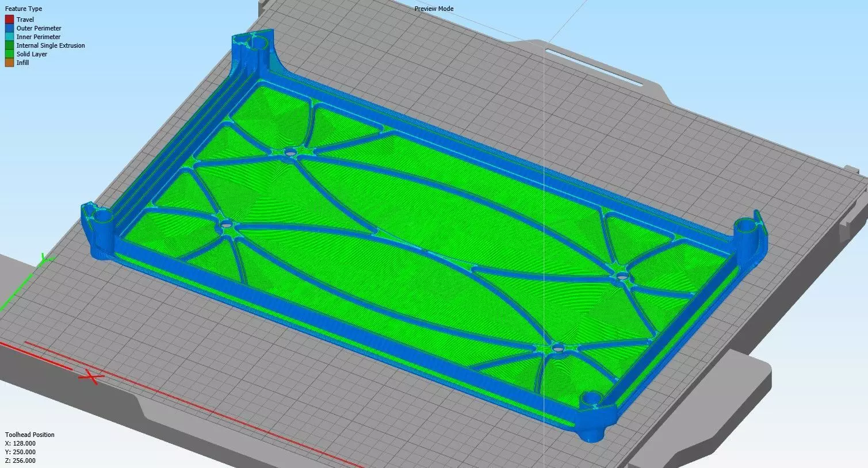Screen dimensions: 868x468
Task: Click the red X toolhead marker
Action: pos(91,377)
